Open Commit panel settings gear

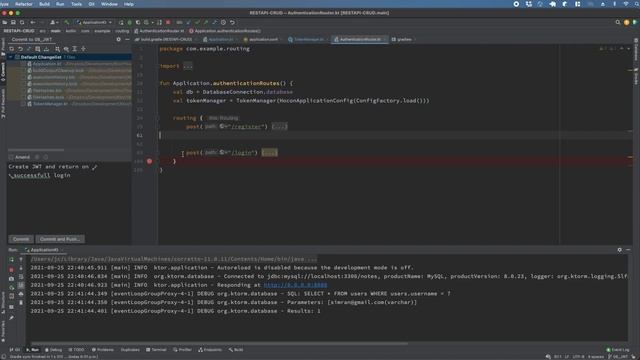118,40
